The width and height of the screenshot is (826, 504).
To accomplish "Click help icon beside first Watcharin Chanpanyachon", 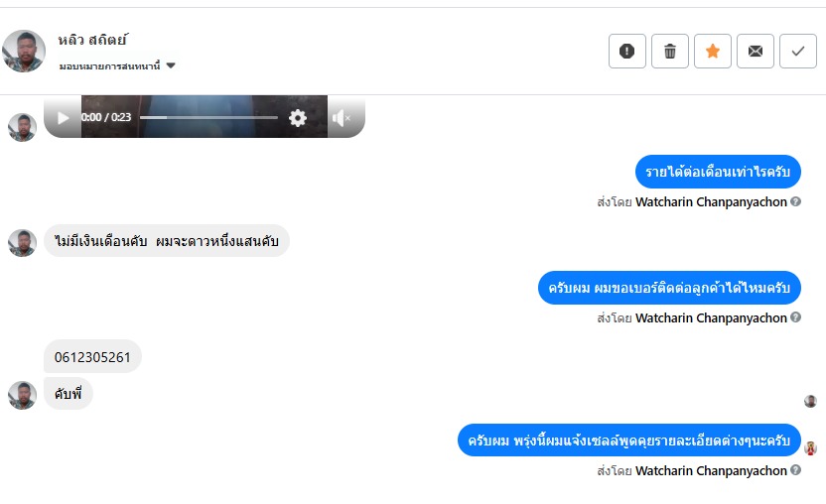I will point(795,201).
